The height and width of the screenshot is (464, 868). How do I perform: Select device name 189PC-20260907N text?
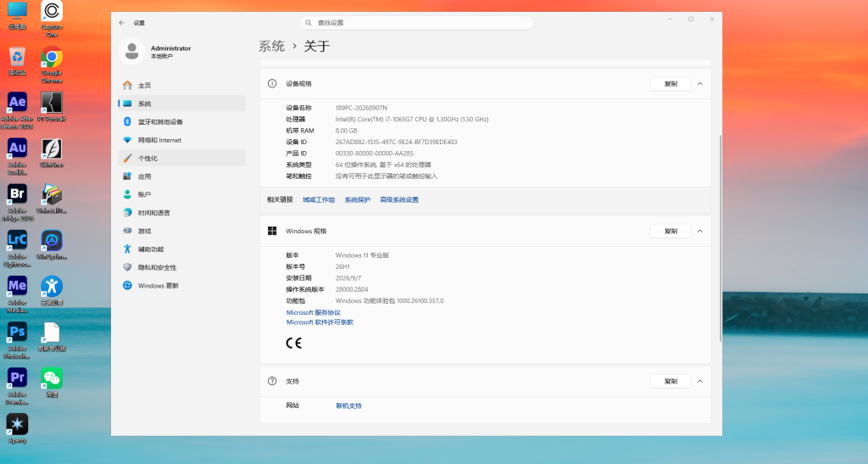click(x=361, y=108)
